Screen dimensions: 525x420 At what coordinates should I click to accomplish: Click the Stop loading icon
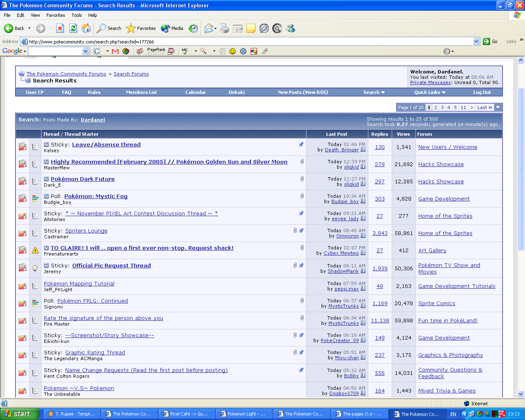tap(60, 28)
